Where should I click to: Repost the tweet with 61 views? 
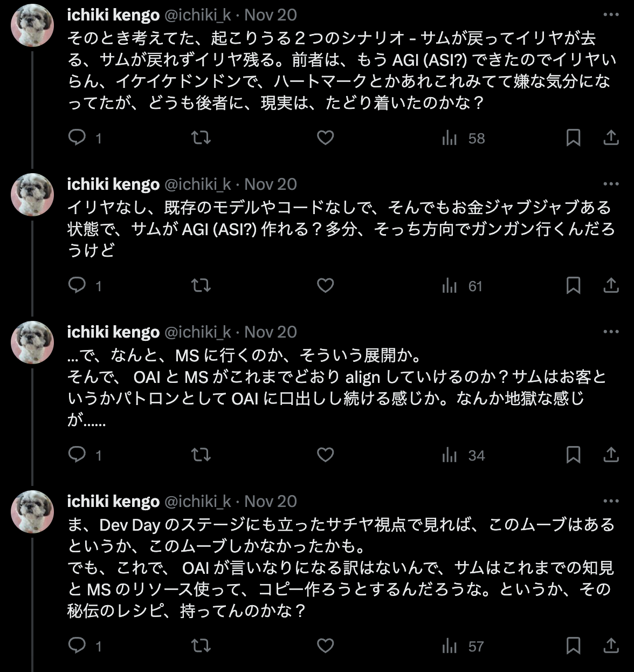(x=201, y=285)
